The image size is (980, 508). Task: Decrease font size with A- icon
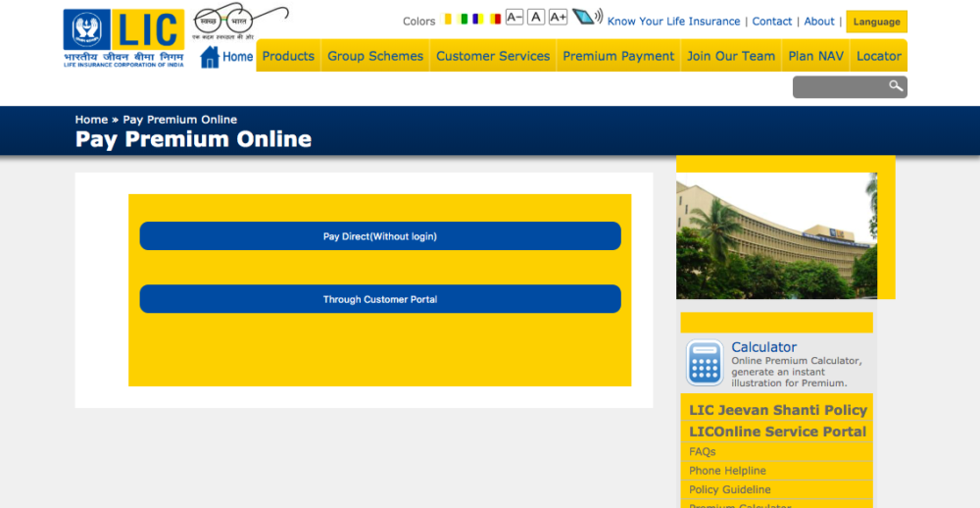[514, 18]
